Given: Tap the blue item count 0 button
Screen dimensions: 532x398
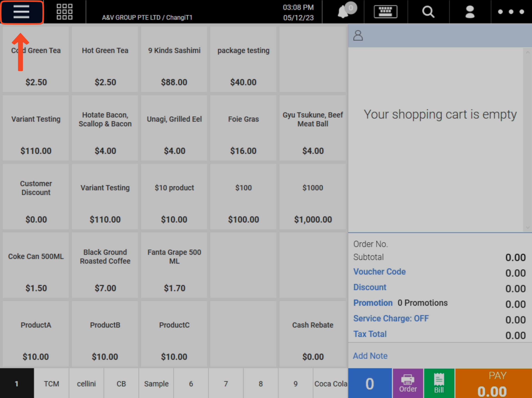Looking at the screenshot, I should tap(370, 383).
